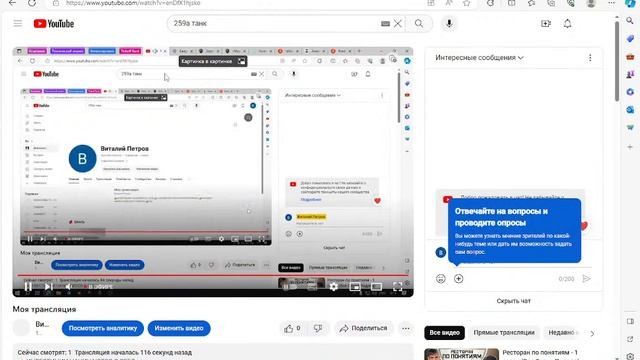Open Edge split screen icon
Viewport: 640px width, 360px height.
pyautogui.click(x=512, y=3)
